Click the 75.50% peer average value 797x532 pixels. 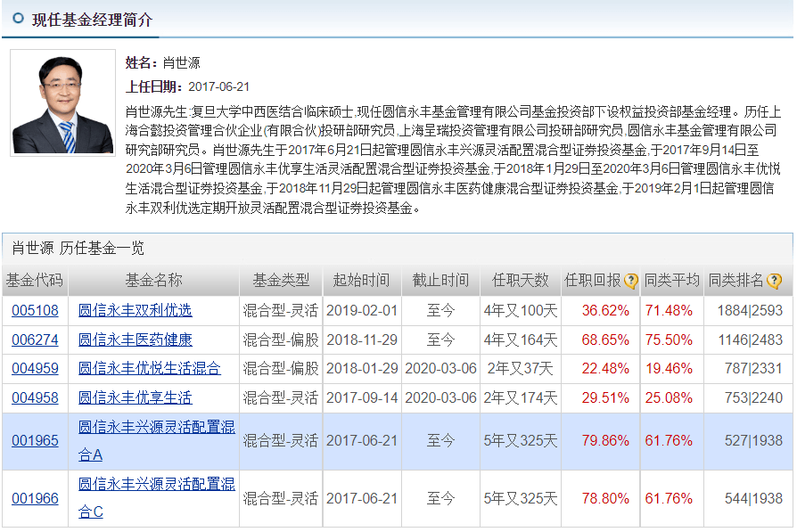point(669,340)
